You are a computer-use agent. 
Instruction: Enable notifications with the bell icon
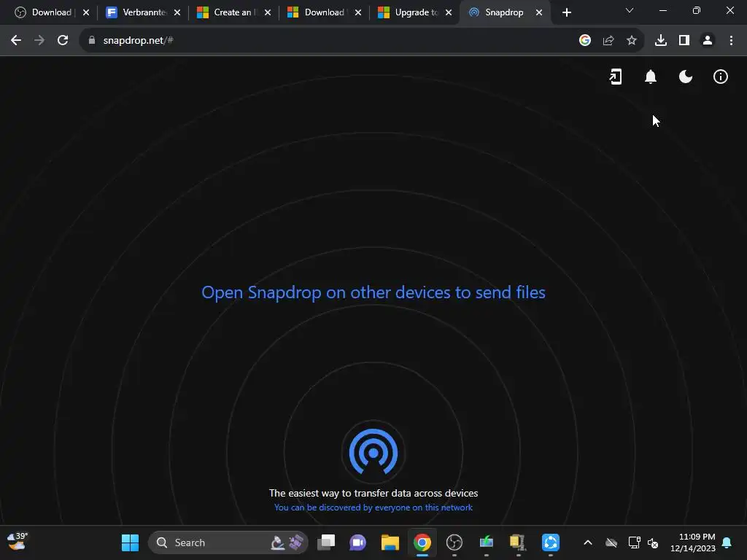650,77
